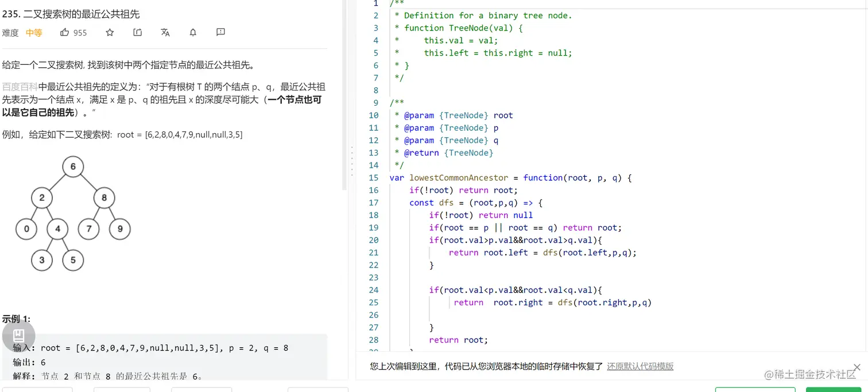Image resolution: width=868 pixels, height=392 pixels.
Task: Click the '@param {TreeNode} q' comment line
Action: pos(446,140)
